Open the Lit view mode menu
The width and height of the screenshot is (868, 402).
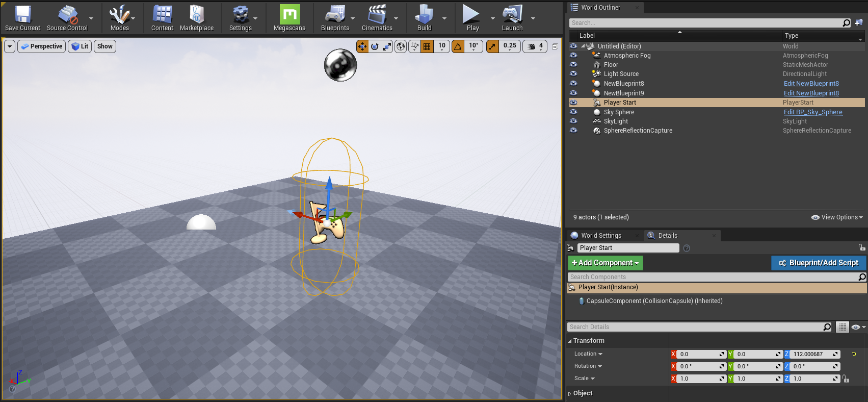coord(80,46)
